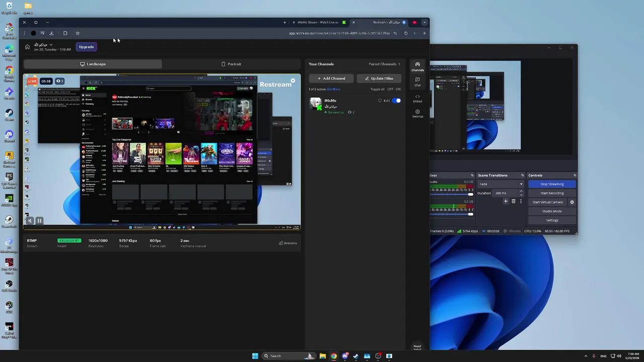This screenshot has width=644, height=362.
Task: Click the Get More channels link
Action: coord(334,89)
